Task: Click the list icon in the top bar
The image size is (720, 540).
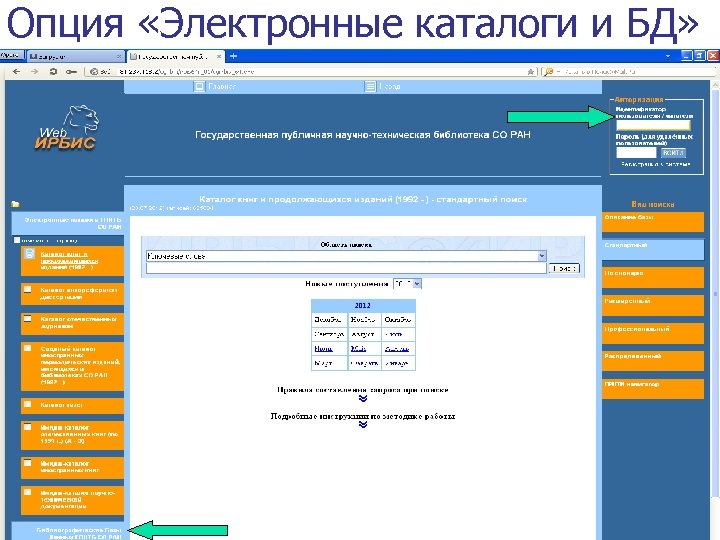Action: (370, 86)
